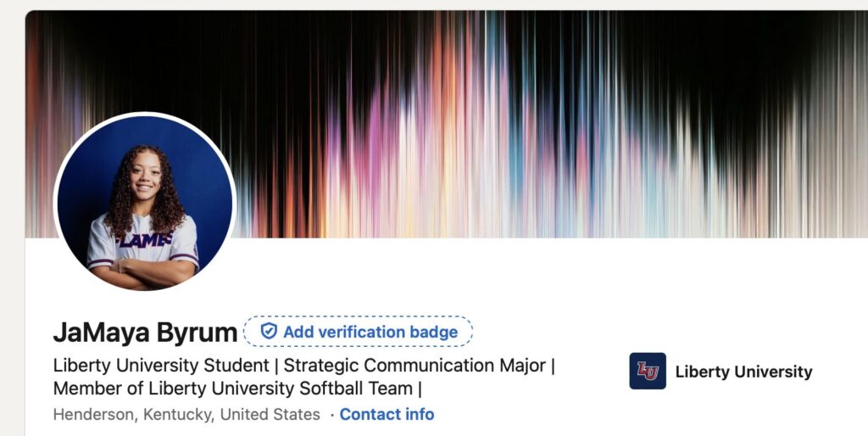Click the FLAMES jersey lettering in profile photo

pos(144,240)
